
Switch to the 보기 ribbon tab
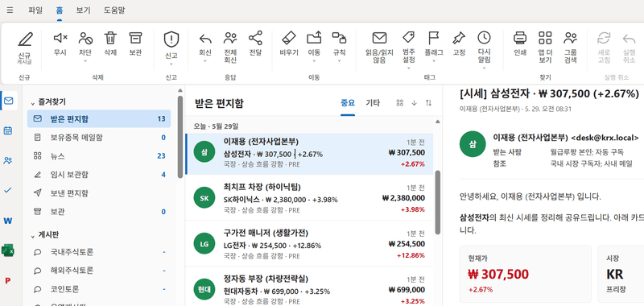tap(84, 10)
